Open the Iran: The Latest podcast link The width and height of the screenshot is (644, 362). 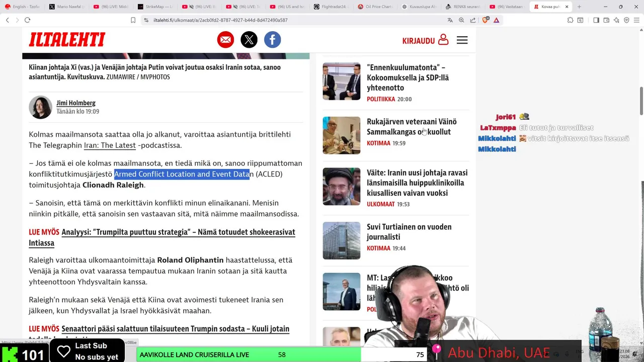pyautogui.click(x=110, y=145)
